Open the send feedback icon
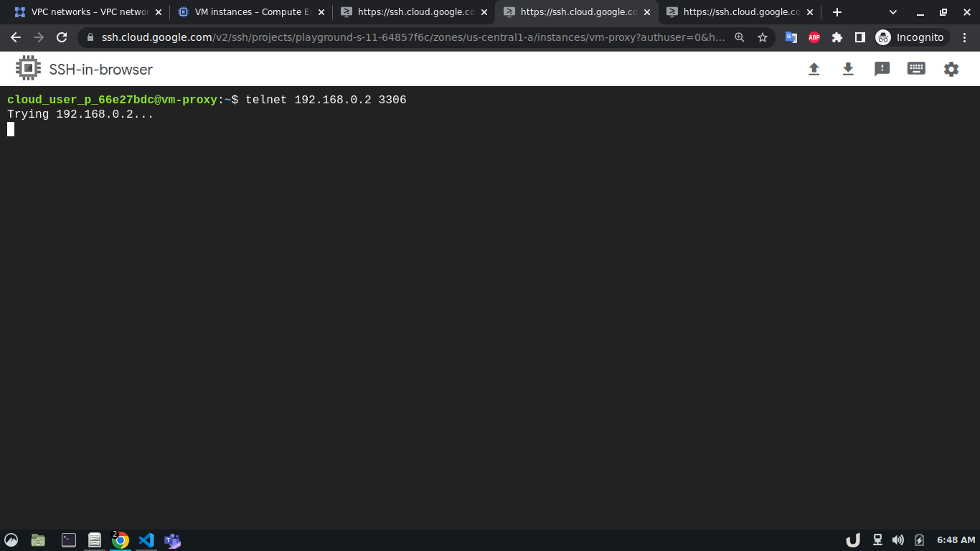The image size is (980, 551). (x=882, y=69)
